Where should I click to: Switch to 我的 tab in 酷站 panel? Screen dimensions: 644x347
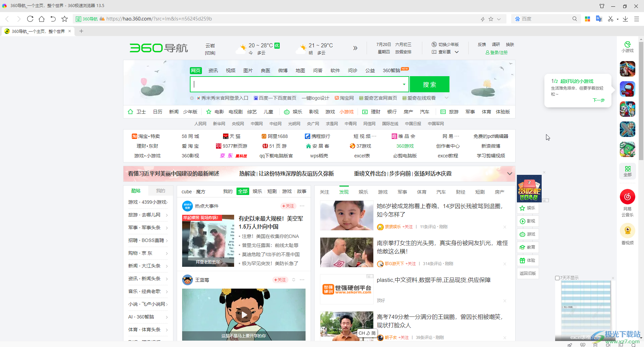160,191
